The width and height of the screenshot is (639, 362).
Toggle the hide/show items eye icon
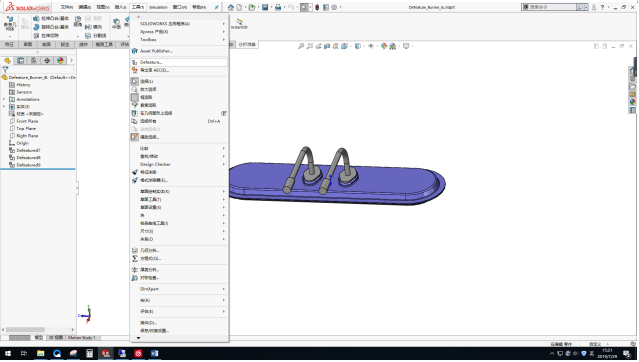[x=371, y=46]
